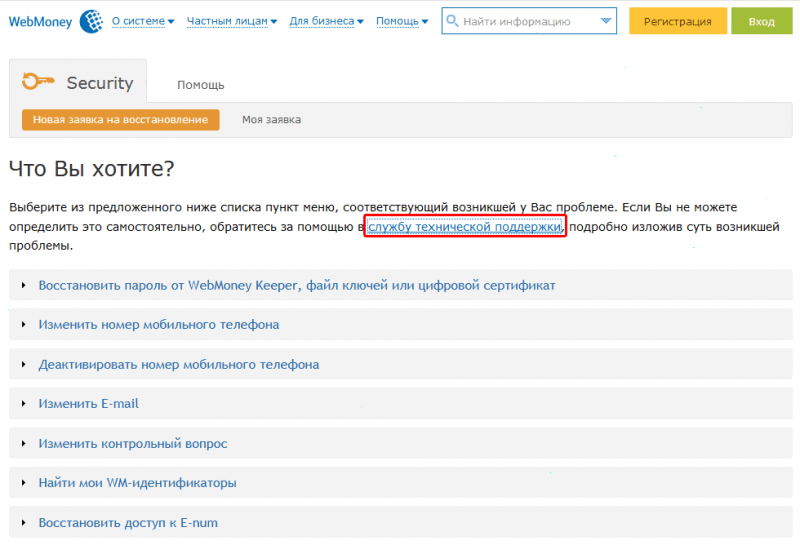Expand Восстановить пароль от WebMoney Keeper item

tap(401, 285)
